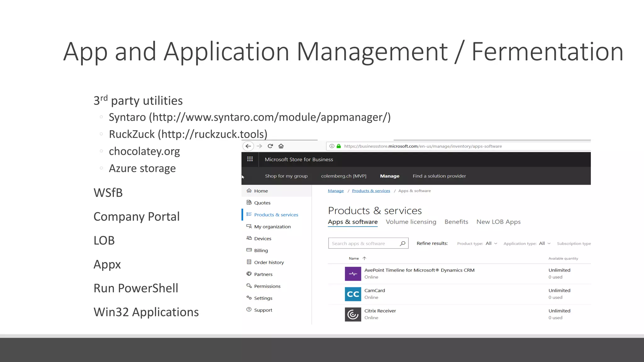Click the Products & services breadcrumb link
Viewport: 644px width, 362px height.
(371, 191)
